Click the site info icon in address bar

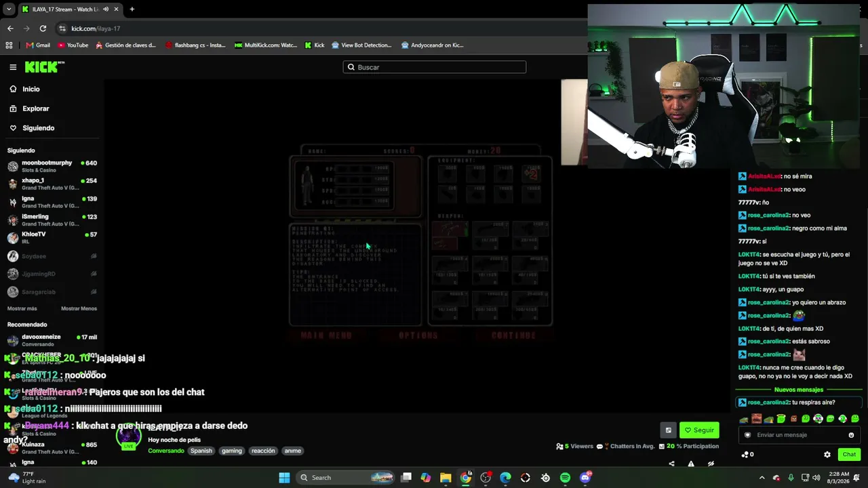pos(63,28)
